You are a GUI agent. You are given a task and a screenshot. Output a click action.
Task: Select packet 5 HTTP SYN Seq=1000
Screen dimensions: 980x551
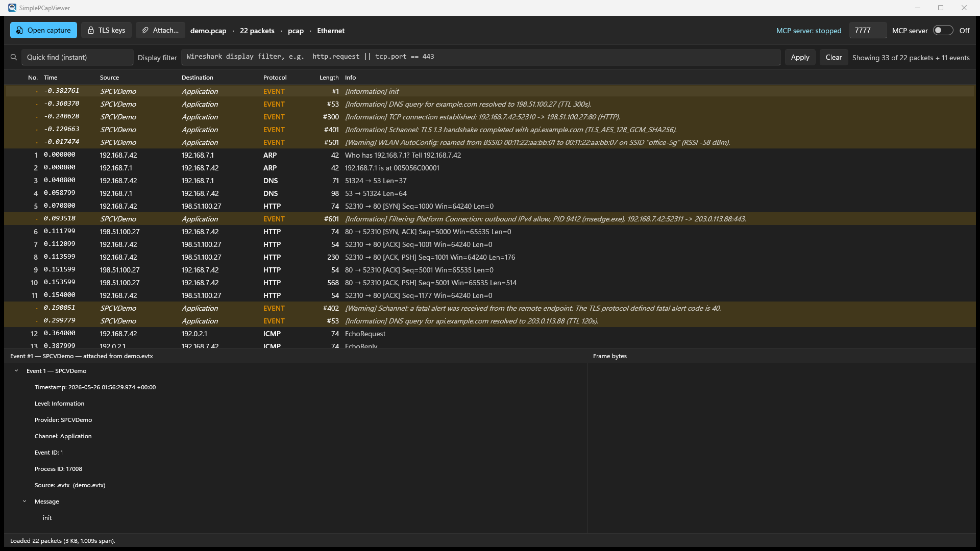(x=490, y=206)
